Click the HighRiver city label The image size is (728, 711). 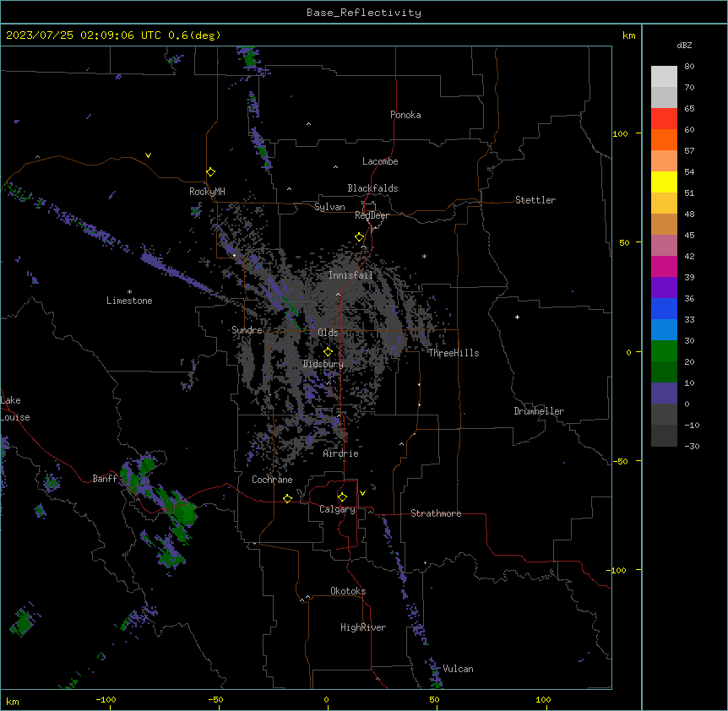click(363, 627)
